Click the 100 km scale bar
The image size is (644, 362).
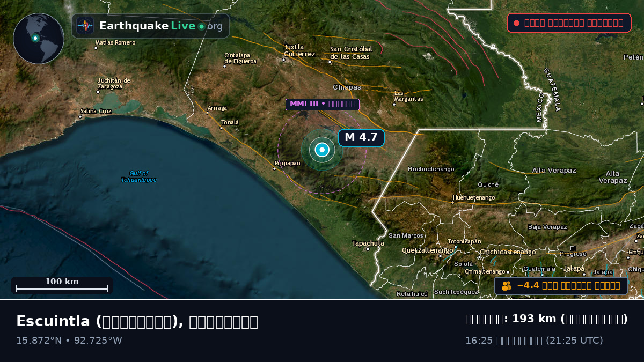coord(62,285)
